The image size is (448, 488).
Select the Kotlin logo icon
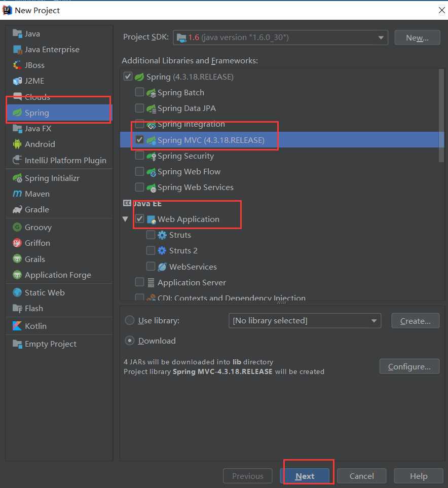coord(17,326)
